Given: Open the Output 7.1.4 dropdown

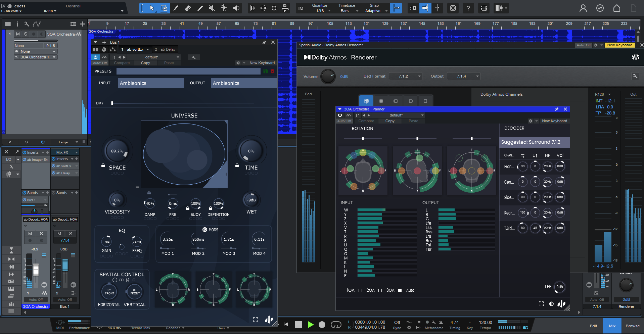Looking at the screenshot, I should click(x=463, y=76).
